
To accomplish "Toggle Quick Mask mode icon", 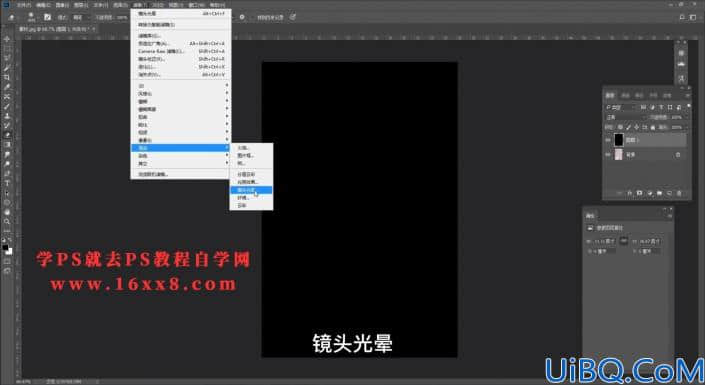I will [x=7, y=261].
